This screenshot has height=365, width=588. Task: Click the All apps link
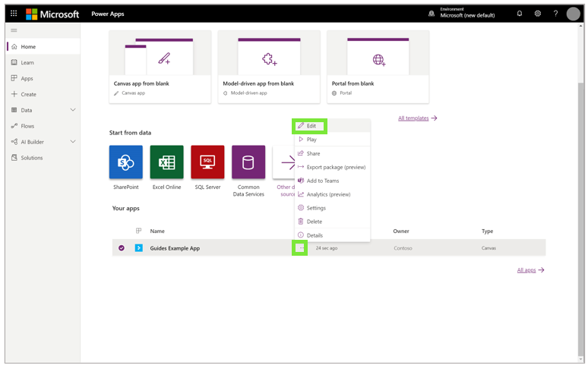click(530, 270)
